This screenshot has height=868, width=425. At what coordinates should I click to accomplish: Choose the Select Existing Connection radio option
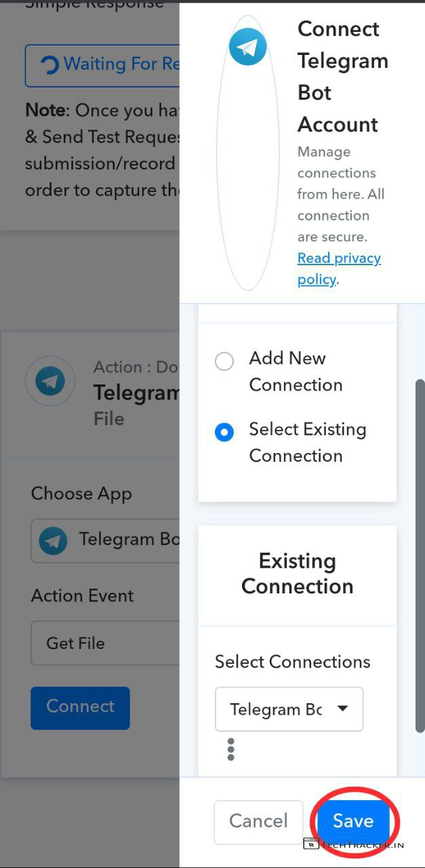pos(224,433)
